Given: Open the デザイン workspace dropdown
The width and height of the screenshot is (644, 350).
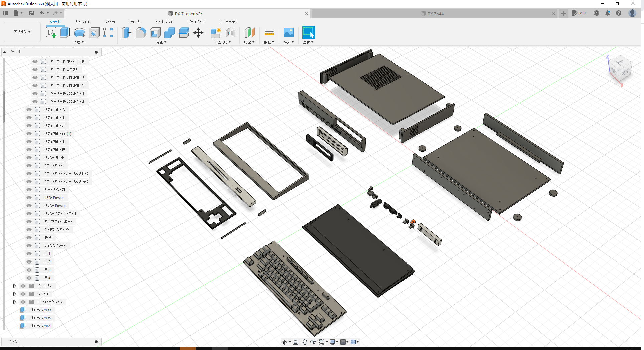Looking at the screenshot, I should pos(21,32).
